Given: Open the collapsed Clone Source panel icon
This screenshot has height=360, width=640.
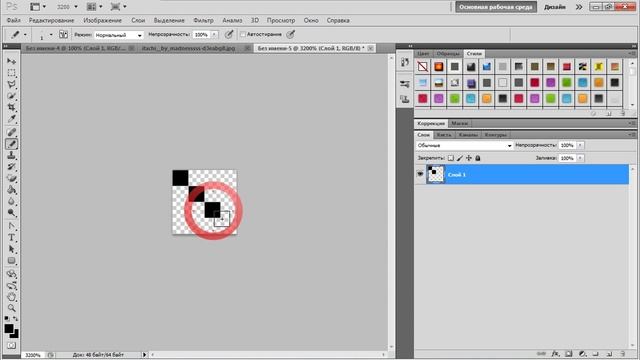Looking at the screenshot, I should [x=404, y=99].
